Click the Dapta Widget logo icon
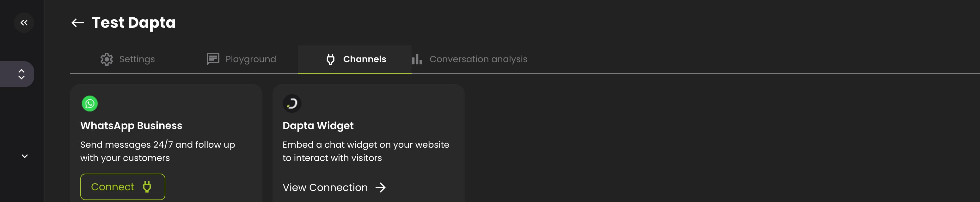 292,103
